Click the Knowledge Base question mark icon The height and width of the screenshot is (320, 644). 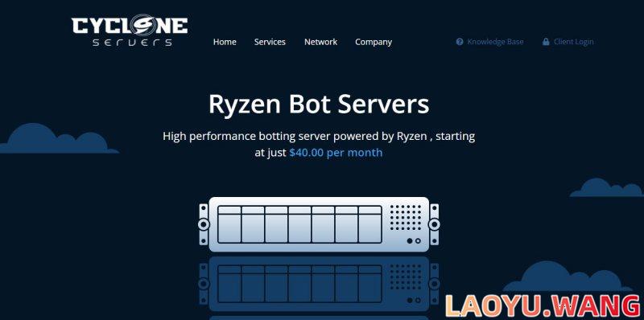click(x=460, y=42)
